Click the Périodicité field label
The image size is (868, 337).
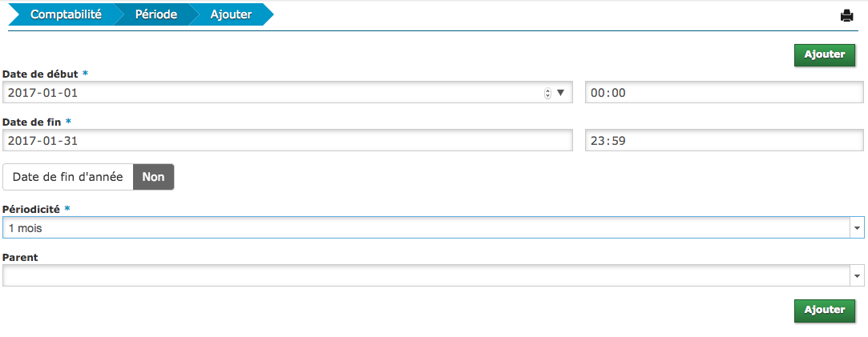pyautogui.click(x=31, y=208)
